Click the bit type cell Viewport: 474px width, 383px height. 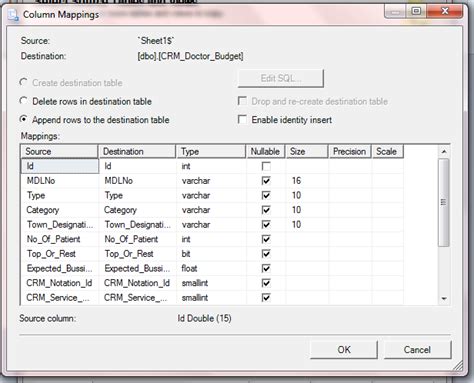[211, 254]
